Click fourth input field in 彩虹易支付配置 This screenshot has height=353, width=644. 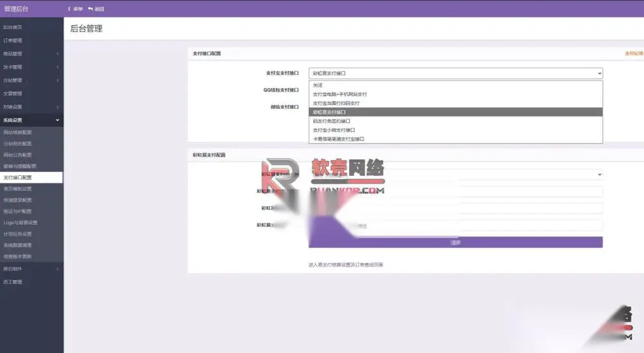point(455,225)
